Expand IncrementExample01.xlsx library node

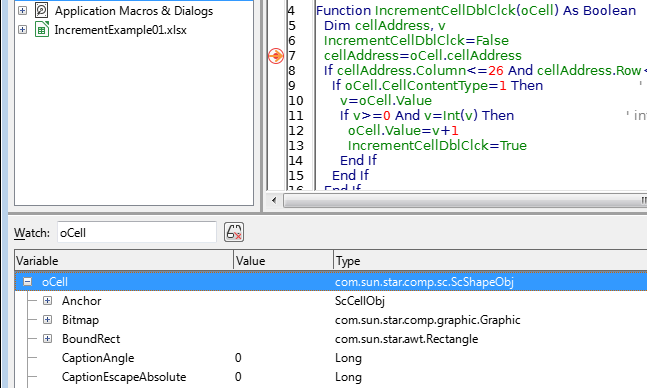(23, 30)
